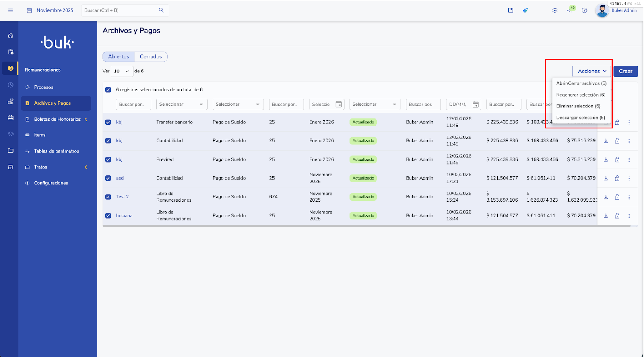Viewport: 644px width, 357px height.
Task: Open three-dot menu for asd row
Action: 629,178
